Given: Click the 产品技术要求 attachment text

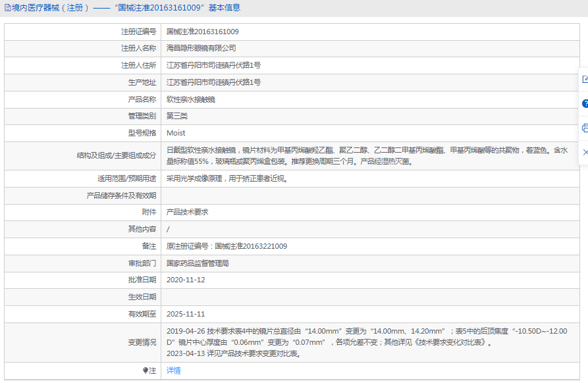Looking at the screenshot, I should coord(187,212).
